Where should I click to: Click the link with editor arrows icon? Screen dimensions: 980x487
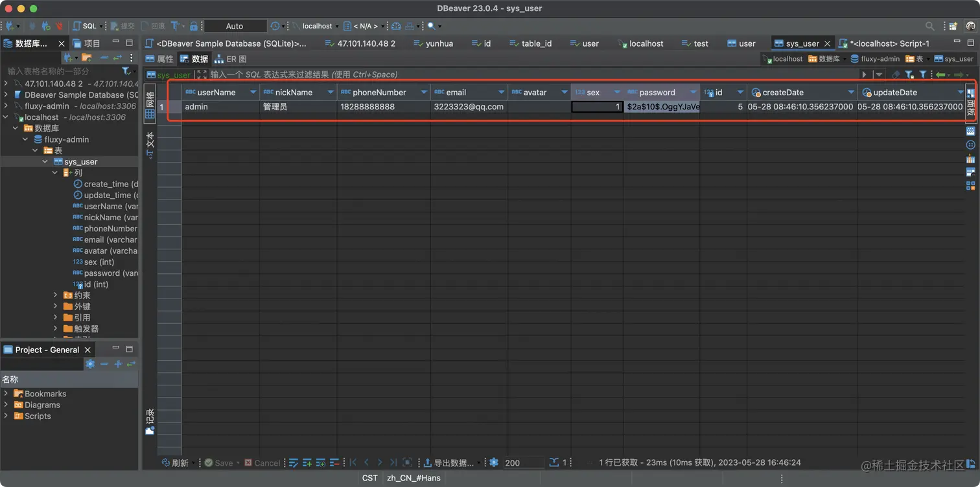tap(117, 58)
